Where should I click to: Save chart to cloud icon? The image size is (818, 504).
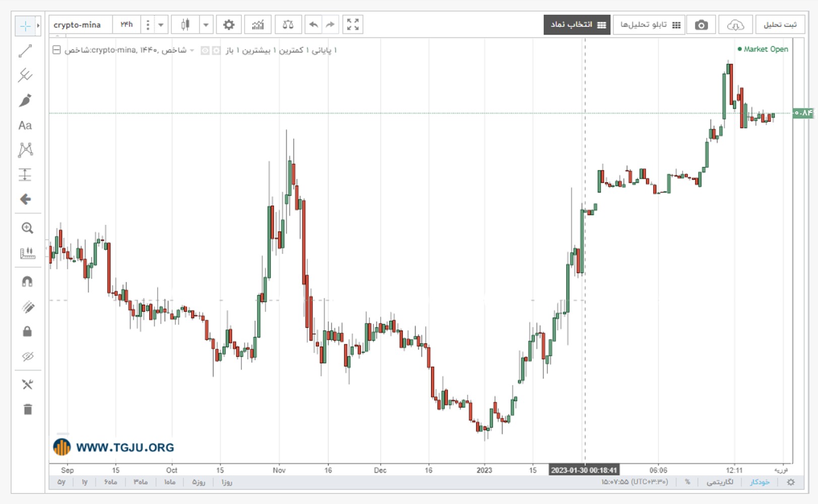point(735,25)
